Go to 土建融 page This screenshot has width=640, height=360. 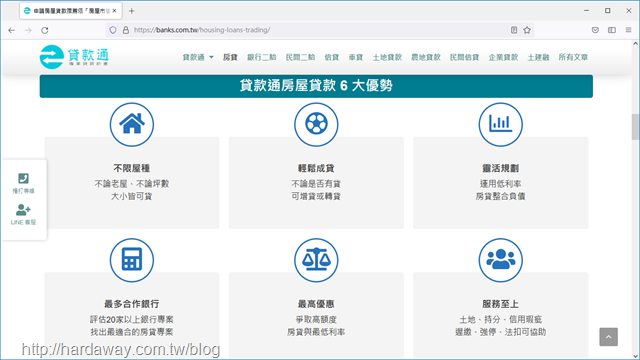[538, 57]
